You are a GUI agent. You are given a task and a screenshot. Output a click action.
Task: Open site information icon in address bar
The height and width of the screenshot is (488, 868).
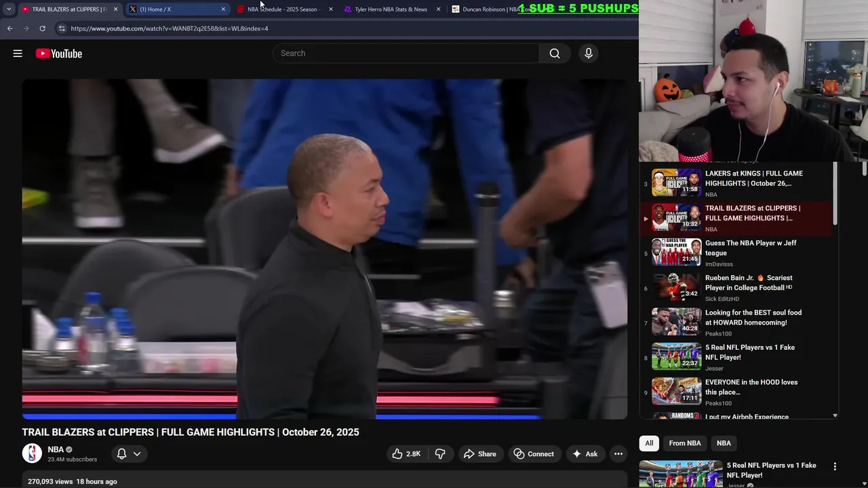coord(62,28)
